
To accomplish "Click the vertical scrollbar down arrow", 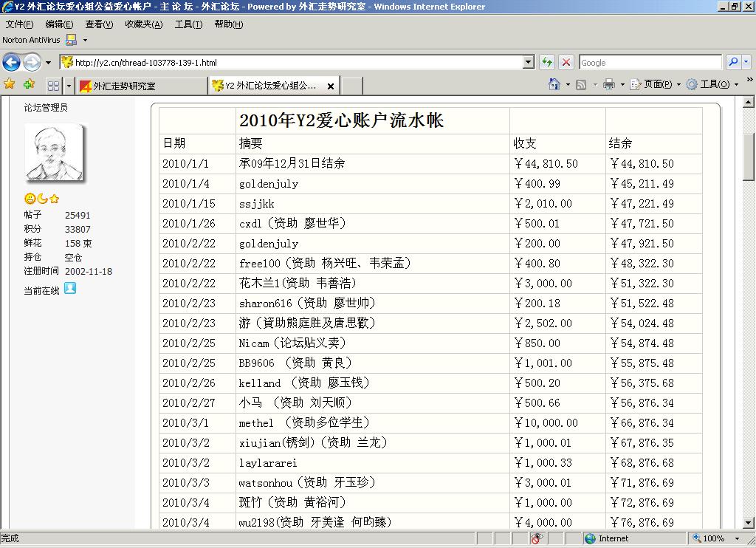I will point(749,522).
